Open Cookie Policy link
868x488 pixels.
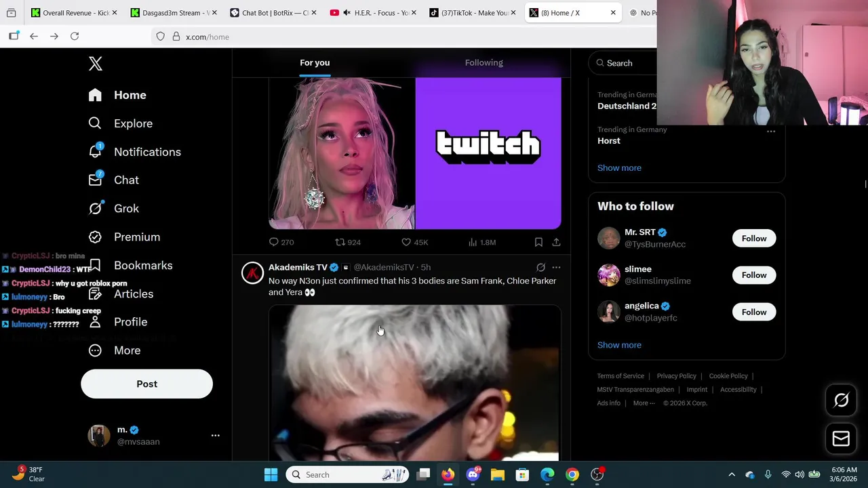[728, 376]
